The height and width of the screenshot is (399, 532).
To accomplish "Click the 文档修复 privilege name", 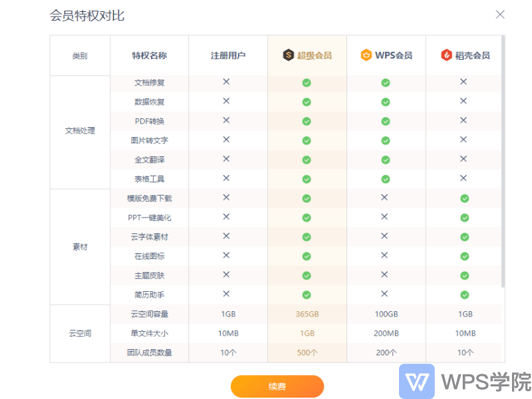I will [x=149, y=82].
